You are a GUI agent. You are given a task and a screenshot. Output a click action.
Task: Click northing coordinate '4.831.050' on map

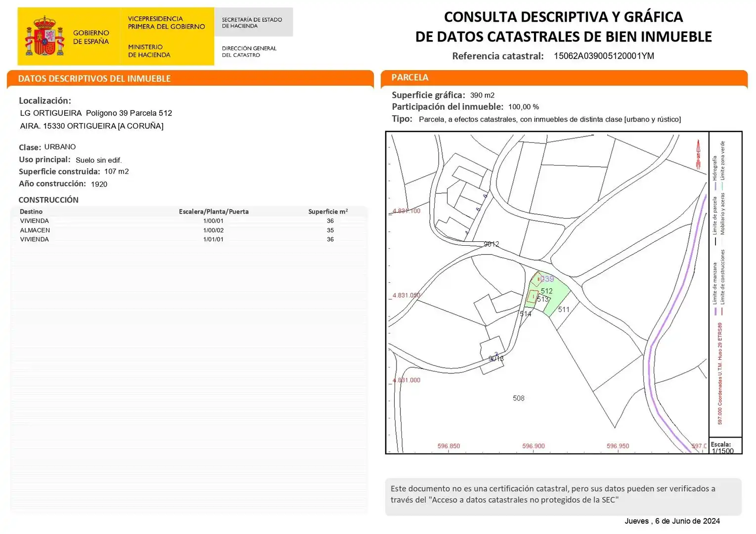[x=406, y=295]
